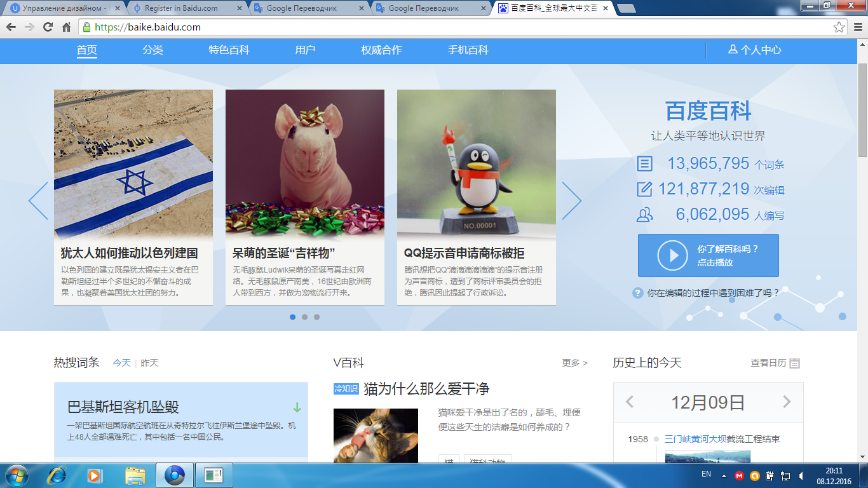868x488 pixels.
Task: Open article 呆萌的圣诞"吉祥物"
Action: coord(283,253)
